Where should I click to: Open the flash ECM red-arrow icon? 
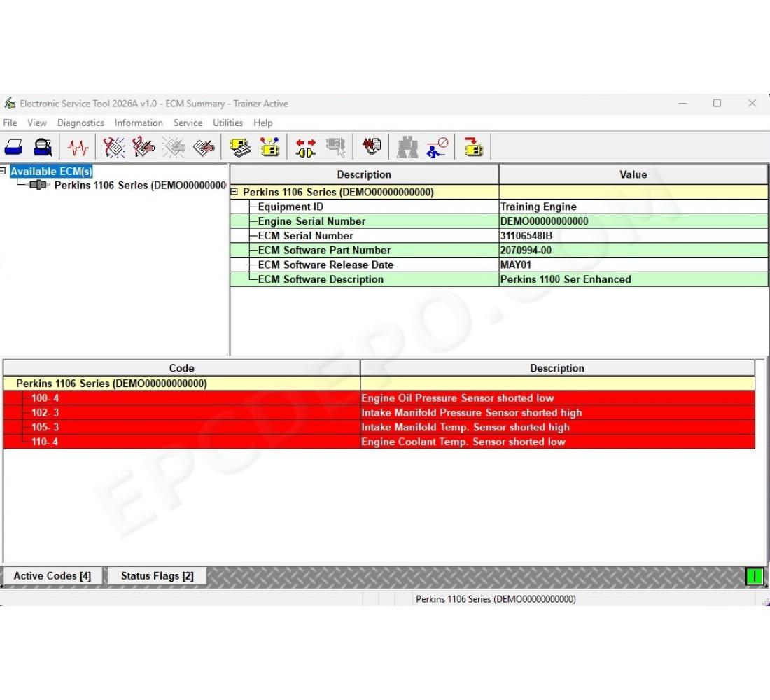(x=473, y=147)
